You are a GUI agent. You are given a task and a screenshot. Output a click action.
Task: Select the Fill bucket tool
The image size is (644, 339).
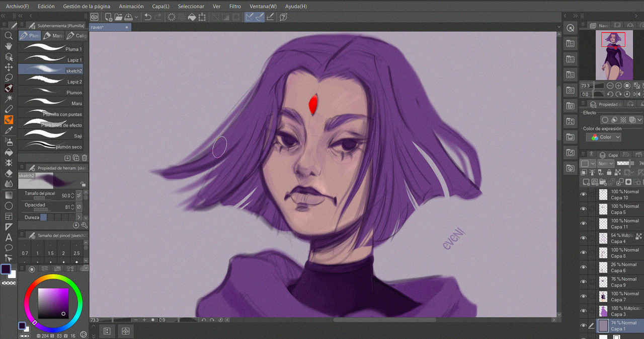point(9,152)
